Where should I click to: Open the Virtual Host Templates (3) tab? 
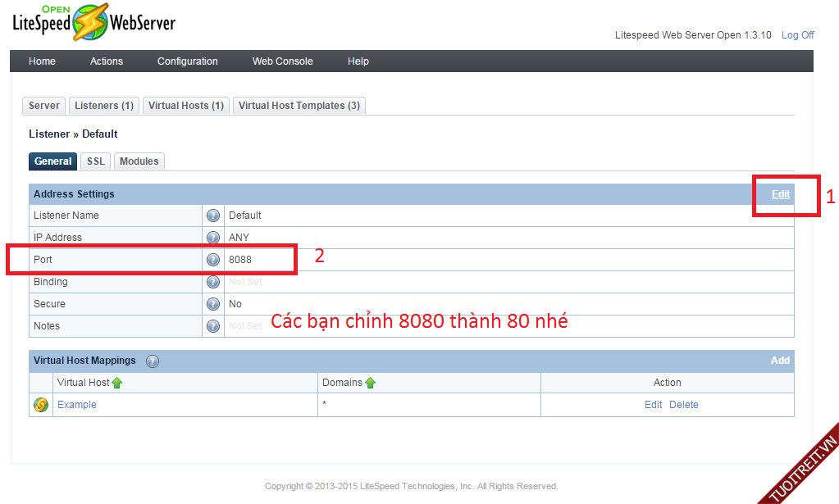[299, 106]
